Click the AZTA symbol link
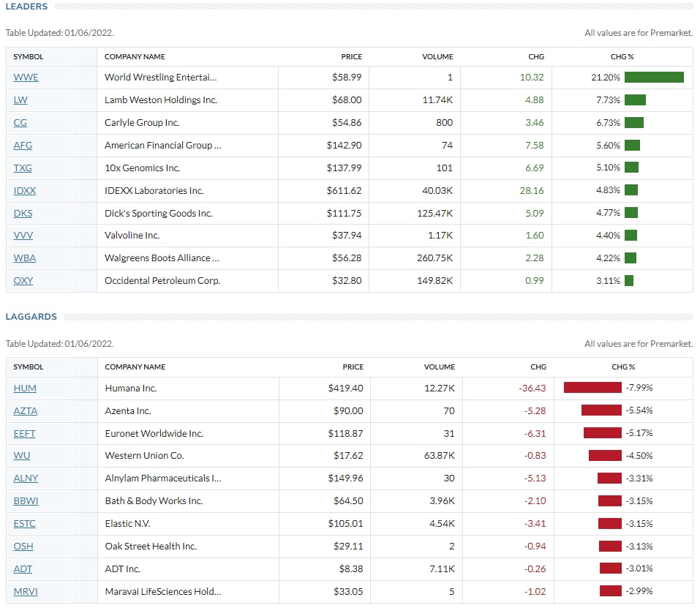This screenshot has height=608, width=700. point(26,411)
